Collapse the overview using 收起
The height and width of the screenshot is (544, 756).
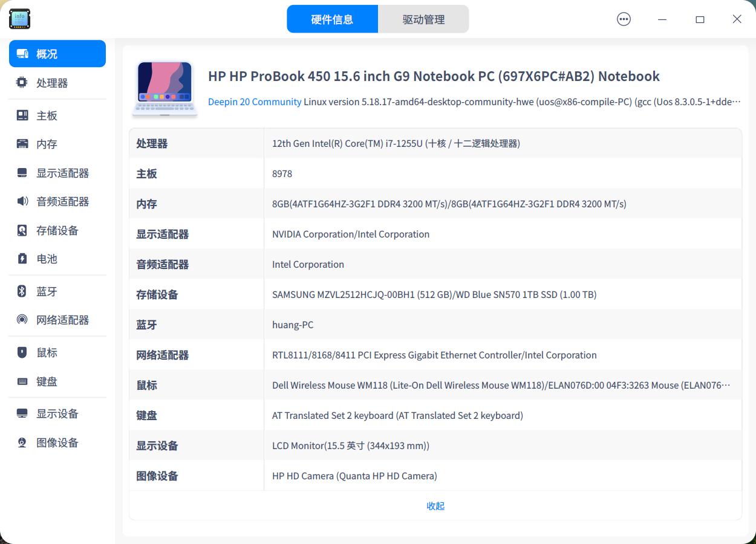click(x=435, y=506)
